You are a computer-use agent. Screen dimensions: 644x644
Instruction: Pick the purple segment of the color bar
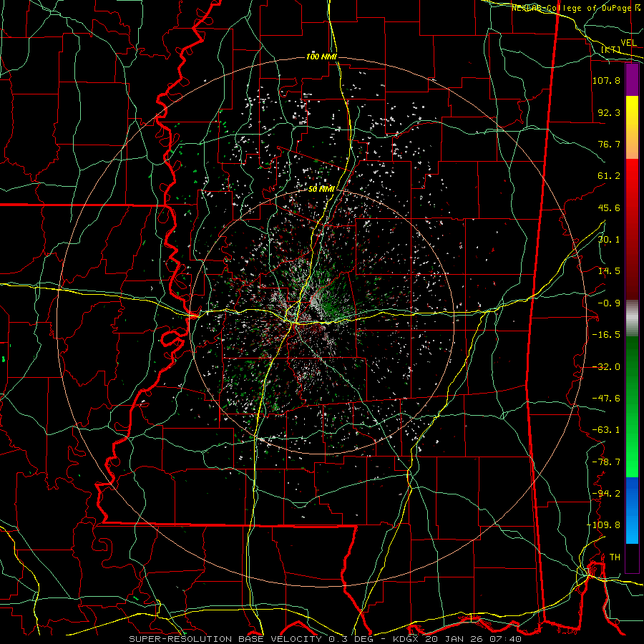[x=632, y=80]
